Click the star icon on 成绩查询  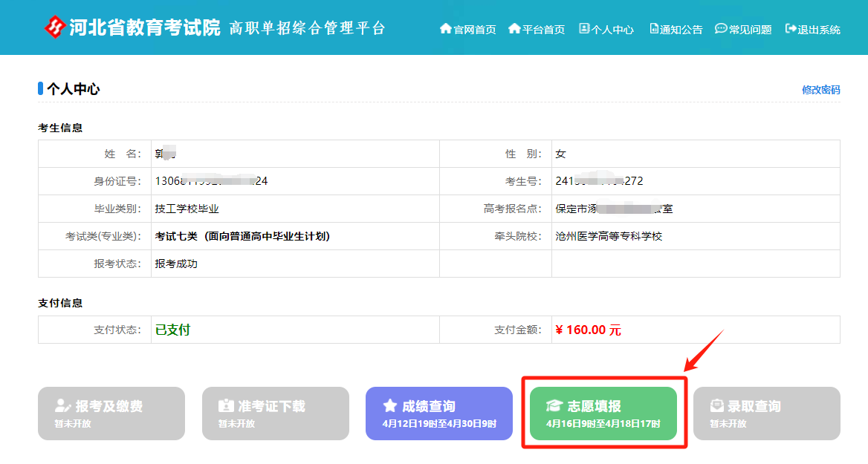[x=390, y=406]
